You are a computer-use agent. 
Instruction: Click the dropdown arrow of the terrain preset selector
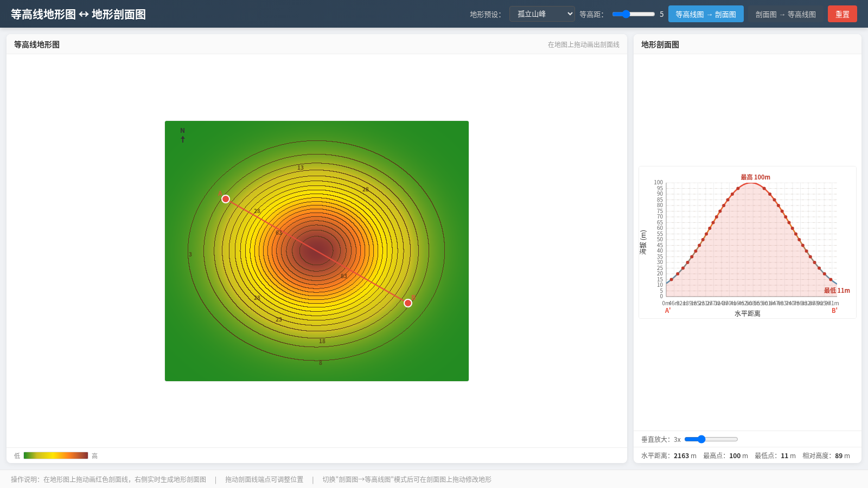click(570, 14)
